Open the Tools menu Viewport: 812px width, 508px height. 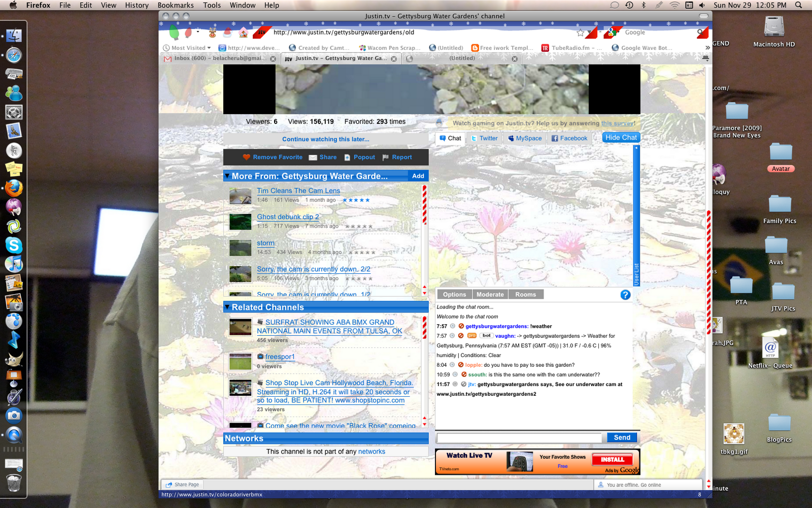pos(212,5)
